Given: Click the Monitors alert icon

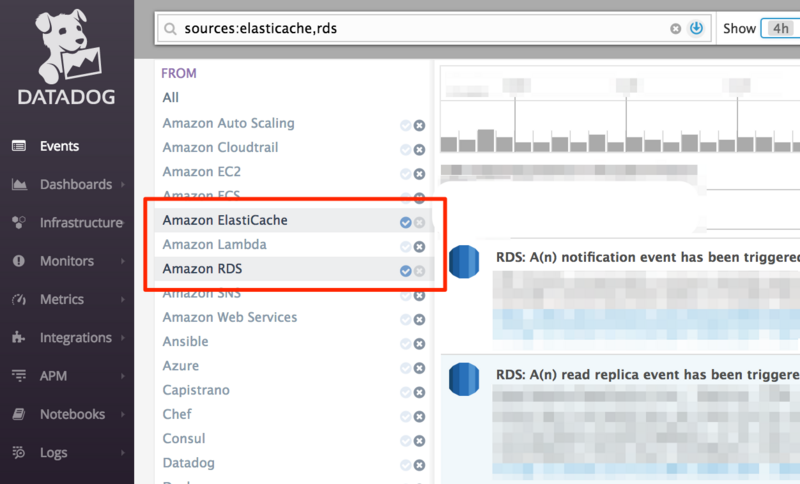Looking at the screenshot, I should (x=19, y=261).
